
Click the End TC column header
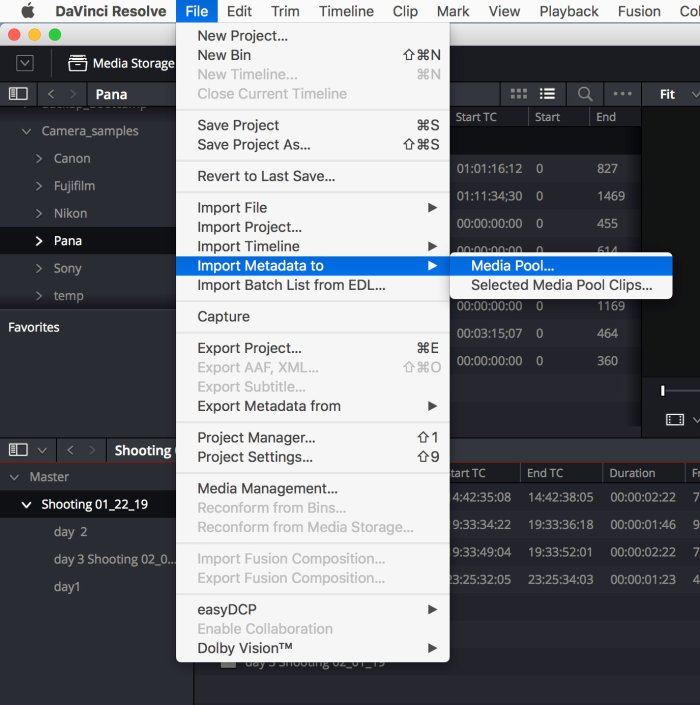(545, 473)
